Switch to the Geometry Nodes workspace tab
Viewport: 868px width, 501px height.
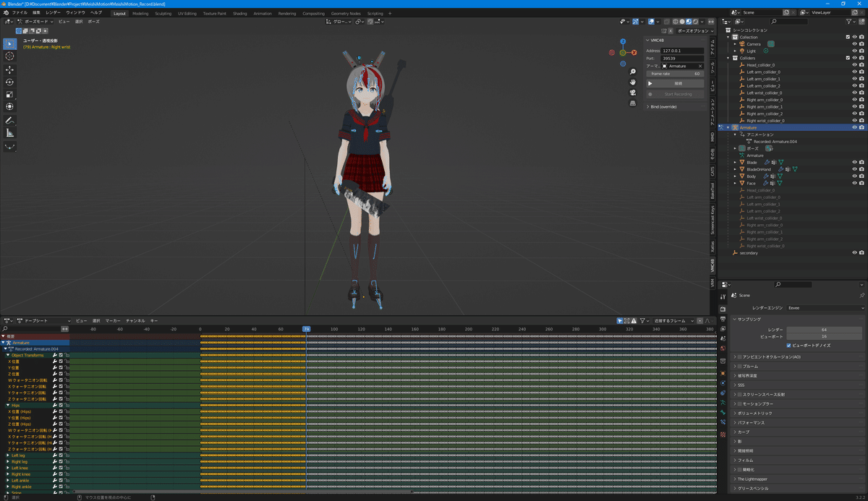click(346, 13)
